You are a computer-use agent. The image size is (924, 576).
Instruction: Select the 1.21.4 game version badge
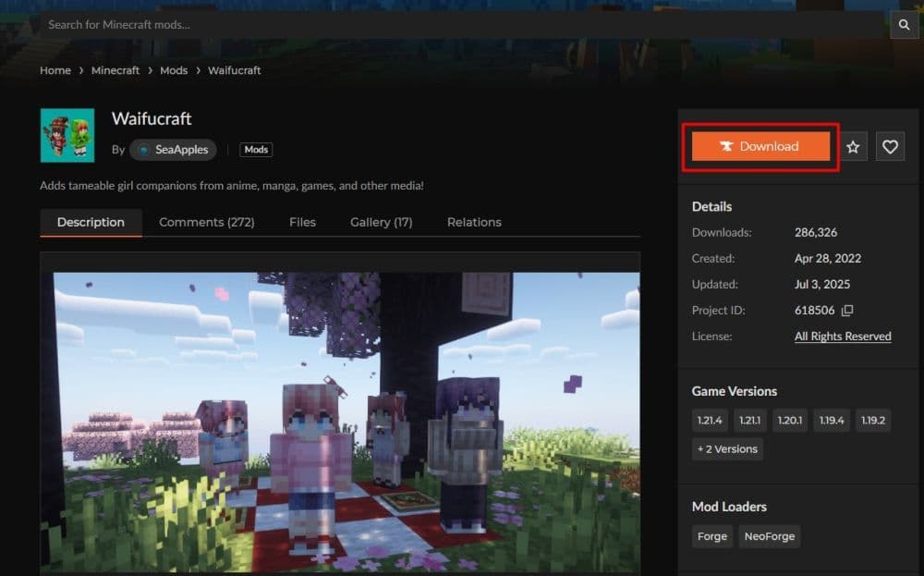coord(710,420)
